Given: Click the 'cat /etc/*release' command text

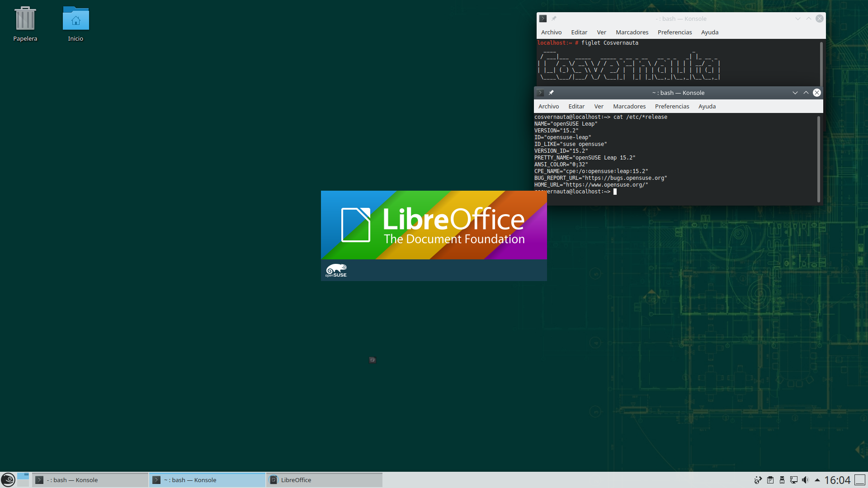Looking at the screenshot, I should (640, 117).
